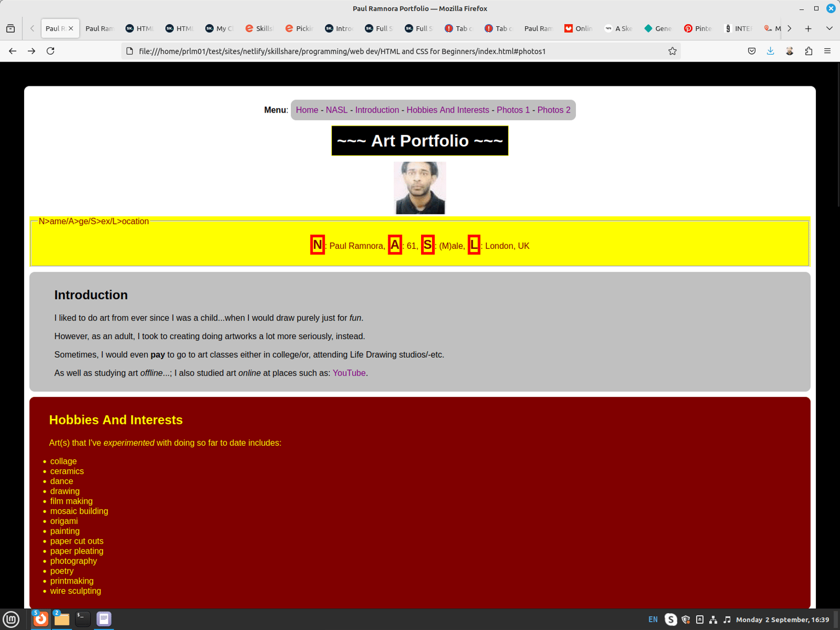Open the Skype tray icon

pyautogui.click(x=670, y=620)
